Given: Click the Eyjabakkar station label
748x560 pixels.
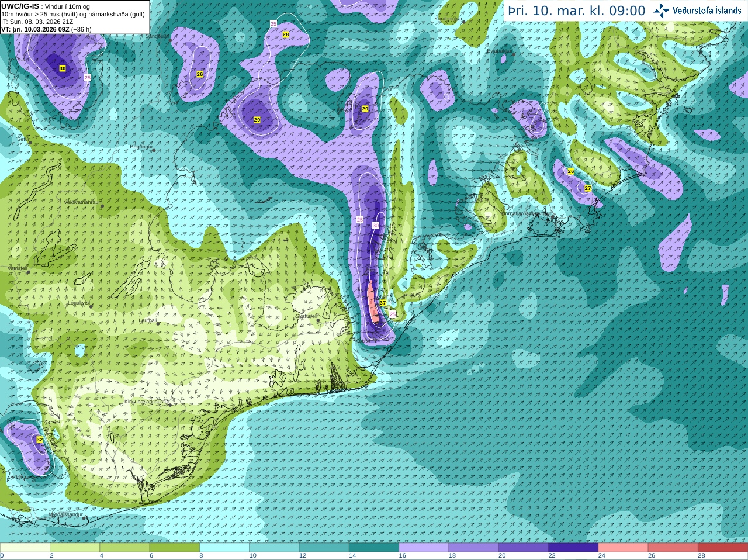Looking at the screenshot, I should (x=500, y=51).
